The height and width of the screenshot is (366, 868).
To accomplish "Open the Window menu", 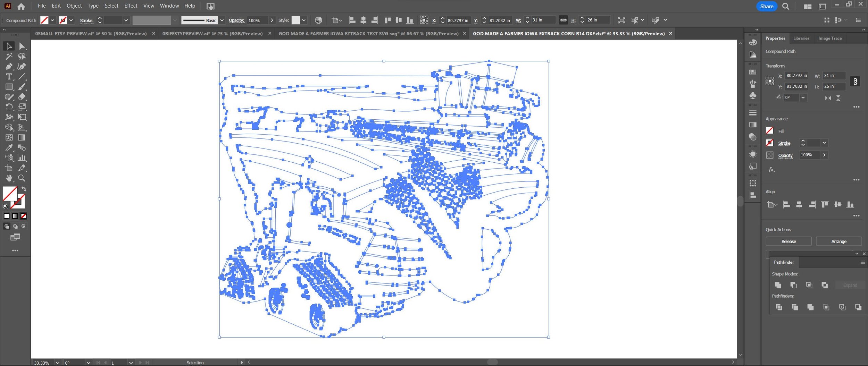I will [169, 6].
